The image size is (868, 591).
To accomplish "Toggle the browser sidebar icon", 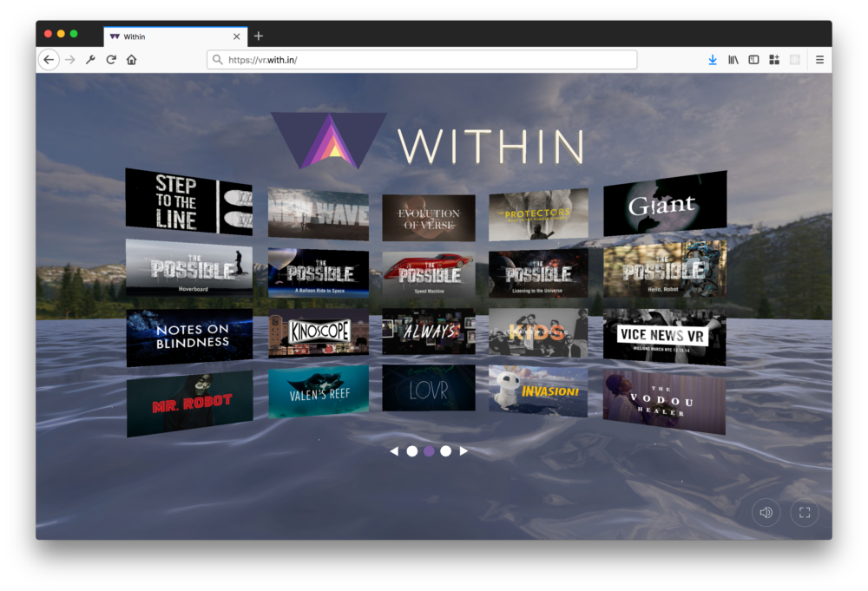I will point(753,60).
